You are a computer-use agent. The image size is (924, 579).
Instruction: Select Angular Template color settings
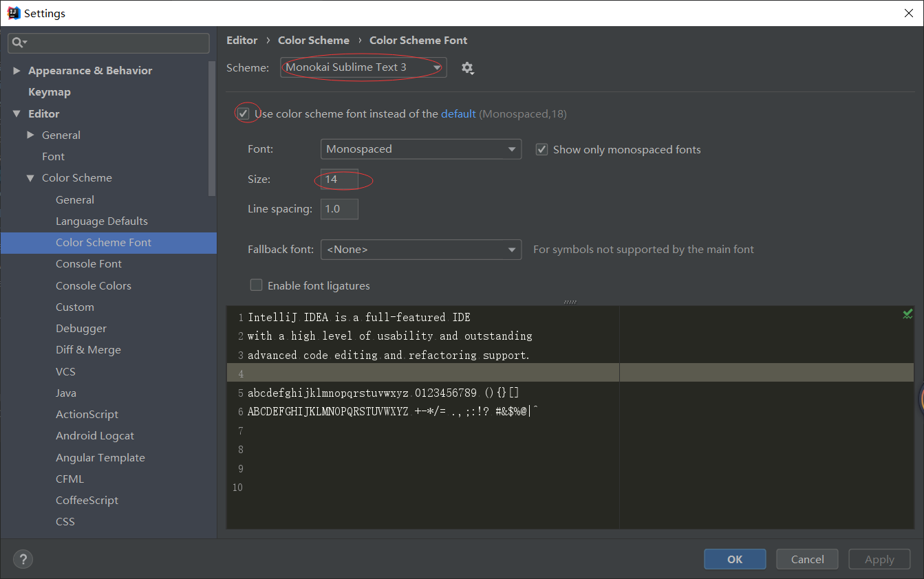(100, 457)
